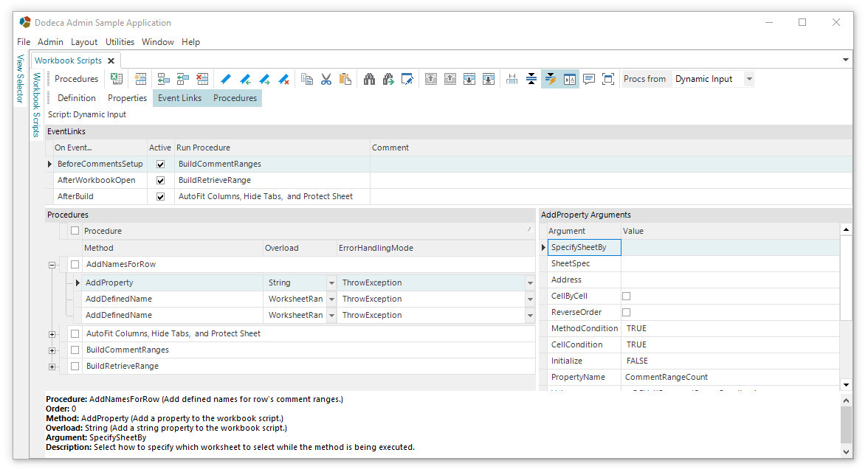Click the marker with left arrow icon

[245, 79]
